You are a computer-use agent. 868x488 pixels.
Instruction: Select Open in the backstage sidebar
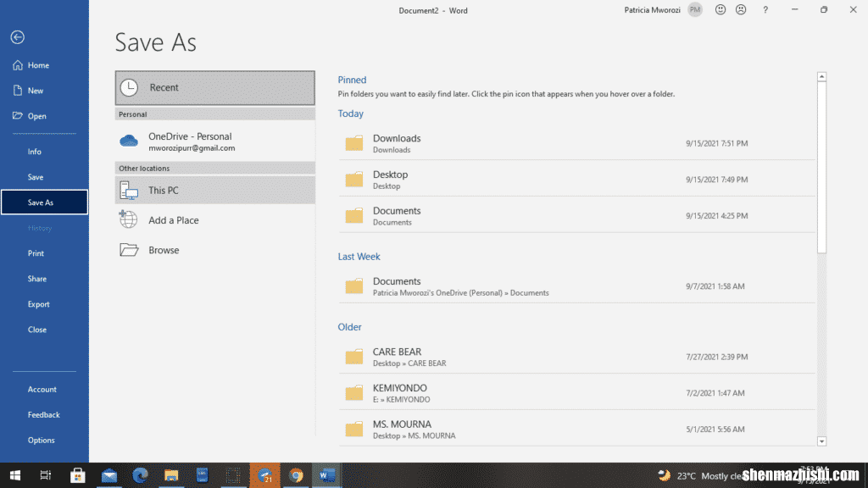tap(44, 116)
